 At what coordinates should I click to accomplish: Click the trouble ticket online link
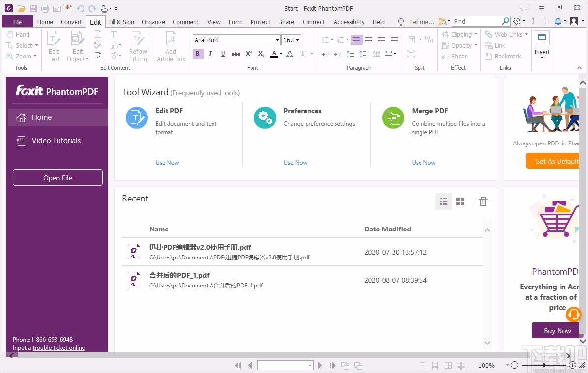pyautogui.click(x=58, y=348)
